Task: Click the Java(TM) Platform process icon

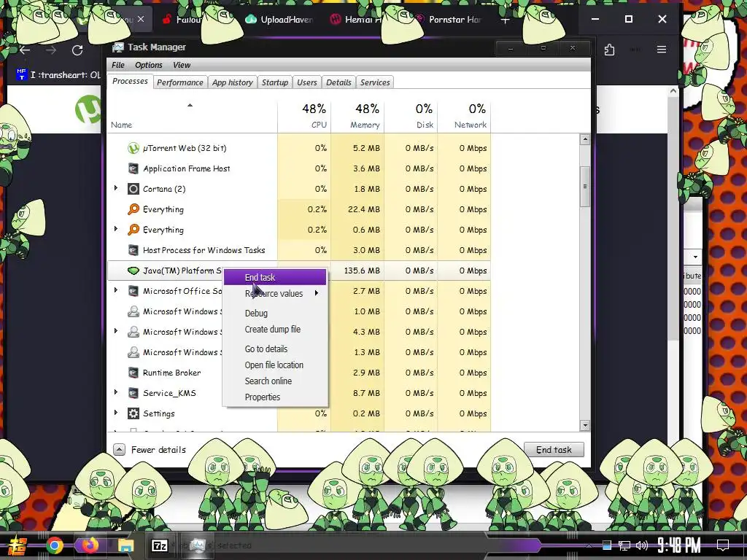Action: click(x=133, y=271)
